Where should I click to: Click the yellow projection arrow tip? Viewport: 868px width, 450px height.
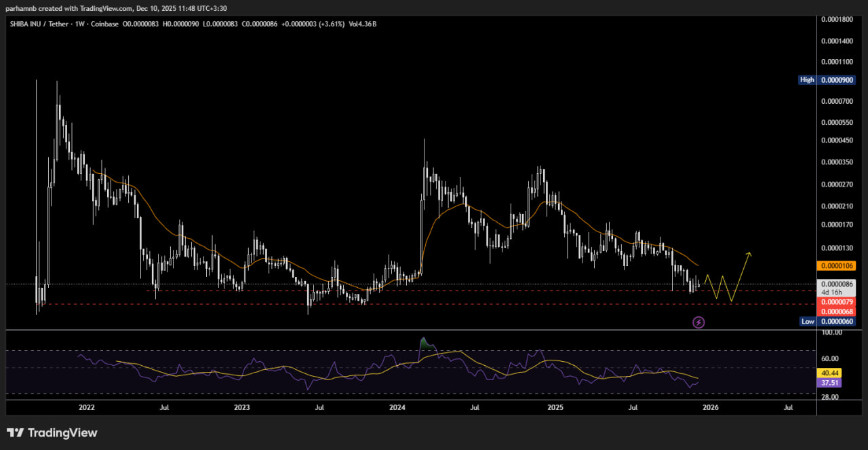[x=749, y=253]
